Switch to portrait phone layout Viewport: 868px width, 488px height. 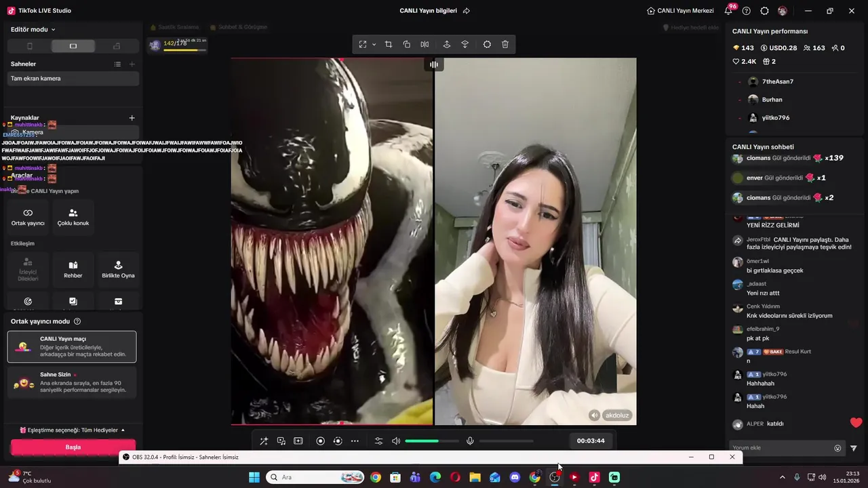coord(29,46)
